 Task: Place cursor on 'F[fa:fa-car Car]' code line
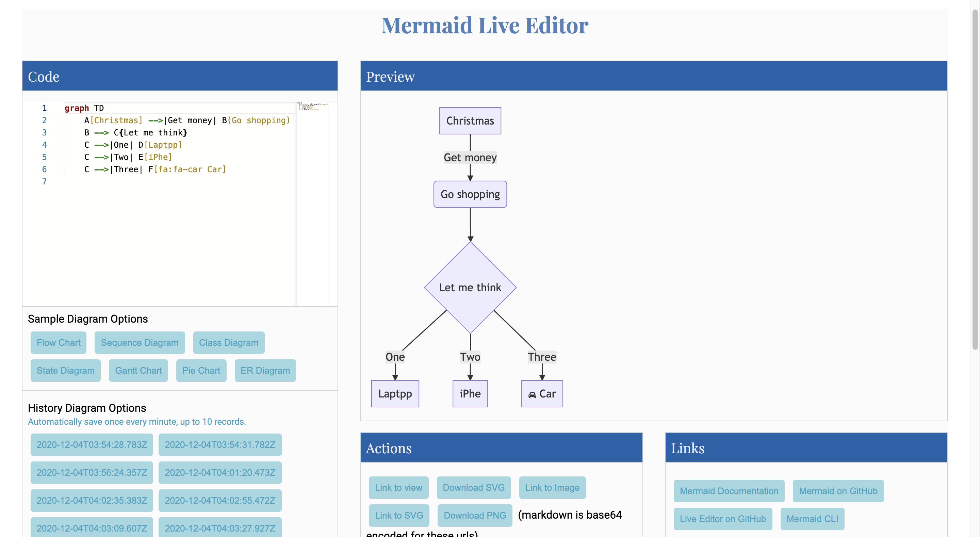click(155, 169)
